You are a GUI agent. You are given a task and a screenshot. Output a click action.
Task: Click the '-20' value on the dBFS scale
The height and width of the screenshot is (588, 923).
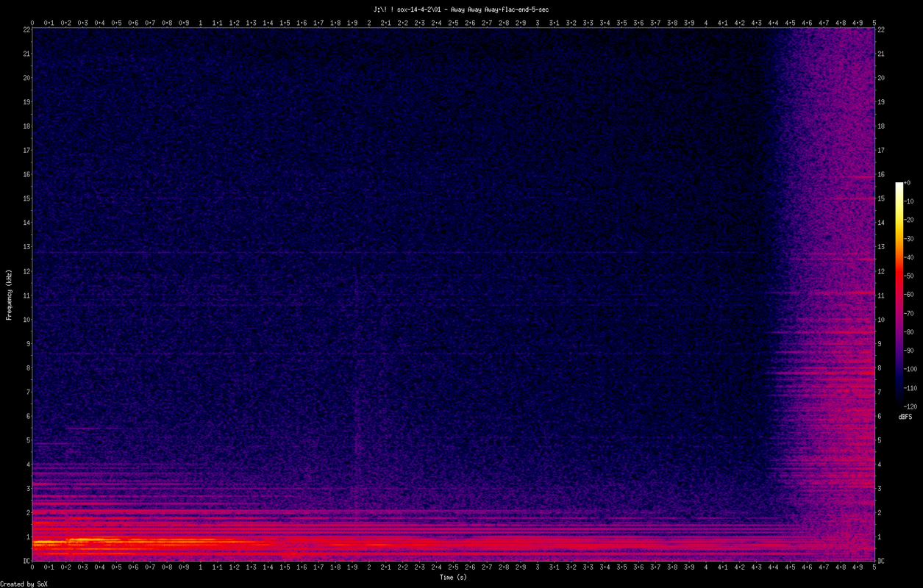[908, 220]
